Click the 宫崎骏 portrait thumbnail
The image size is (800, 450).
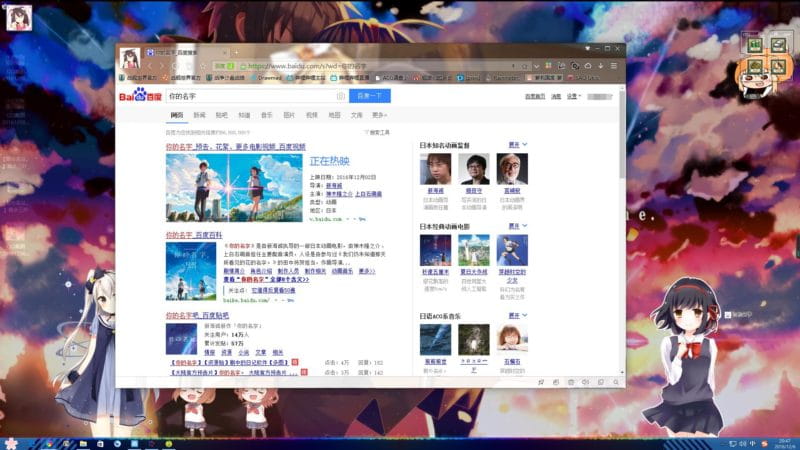coord(512,169)
